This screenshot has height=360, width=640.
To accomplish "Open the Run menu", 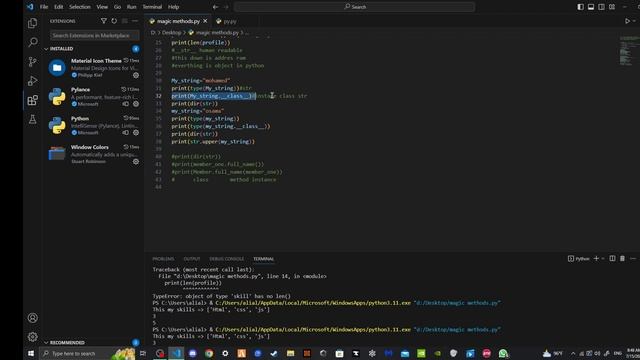I will pyautogui.click(x=131, y=7).
